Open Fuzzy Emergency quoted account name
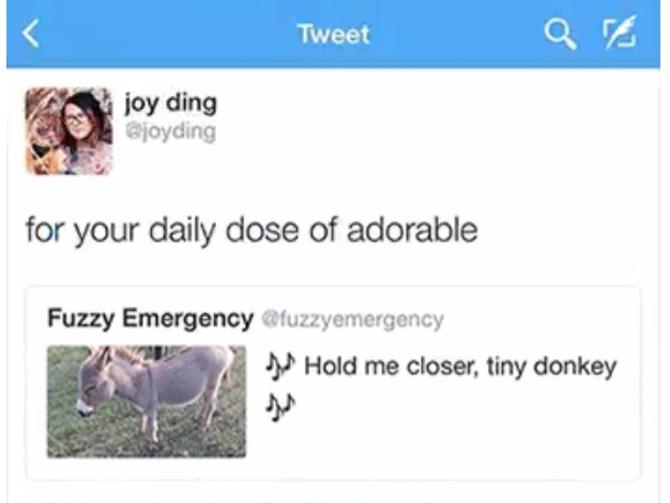The width and height of the screenshot is (670, 503). click(x=150, y=318)
